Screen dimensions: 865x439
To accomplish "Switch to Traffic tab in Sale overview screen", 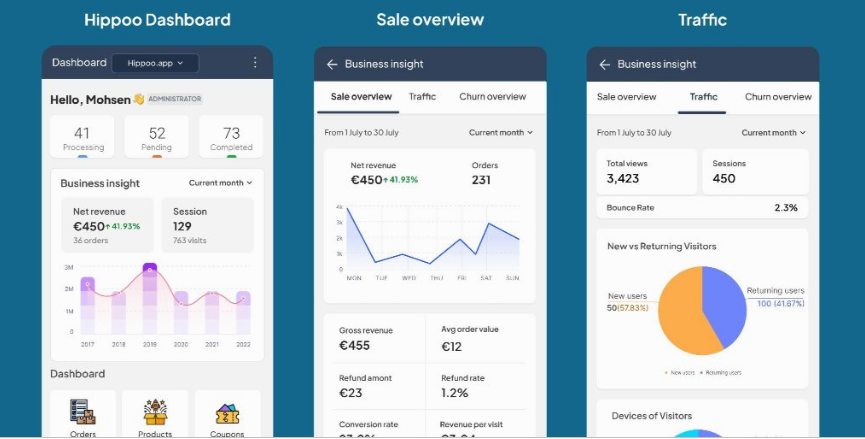I will [x=422, y=97].
